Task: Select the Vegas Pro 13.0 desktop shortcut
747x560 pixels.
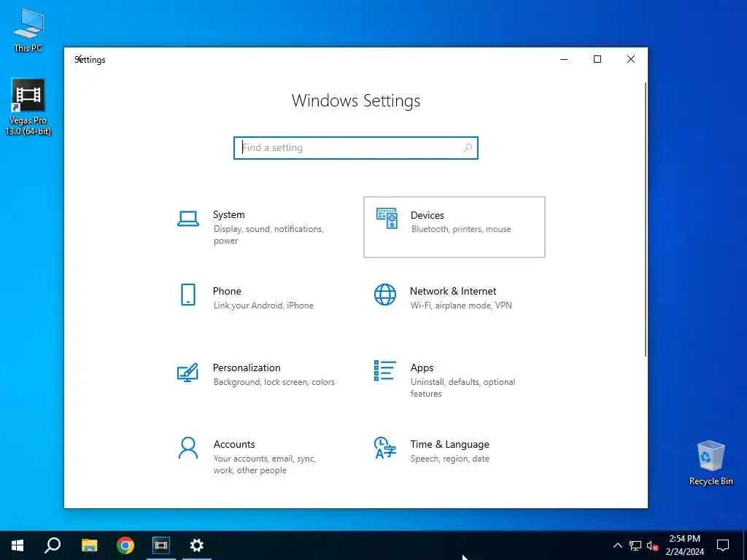Action: [28, 107]
